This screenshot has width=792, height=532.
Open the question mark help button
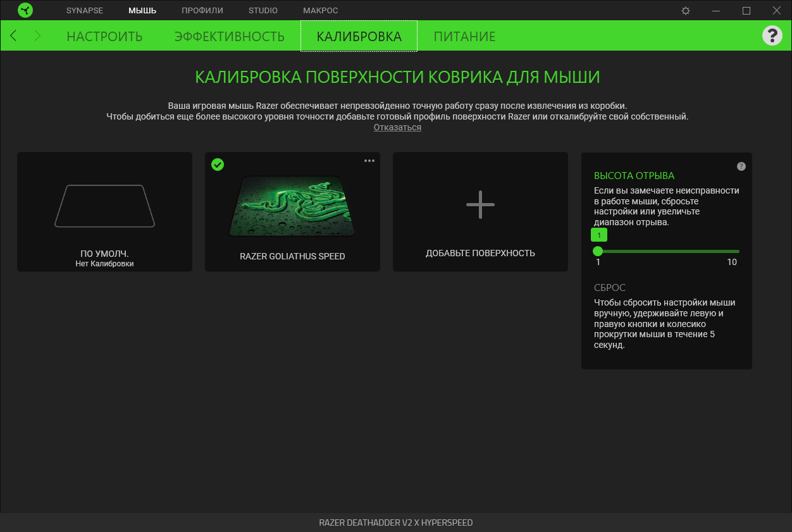(772, 35)
